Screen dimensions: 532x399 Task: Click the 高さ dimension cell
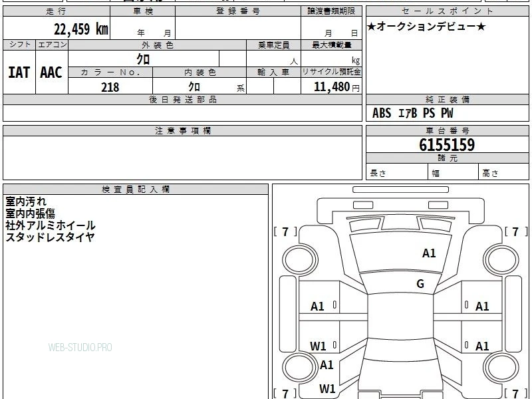coord(503,172)
